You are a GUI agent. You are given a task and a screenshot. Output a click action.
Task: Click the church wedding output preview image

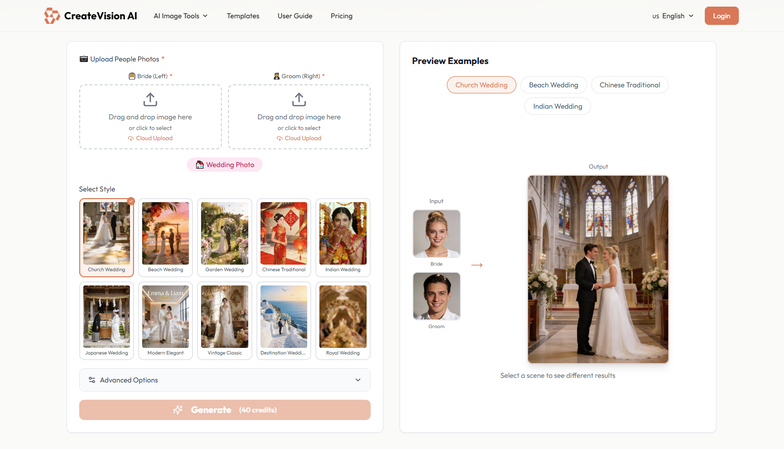598,269
